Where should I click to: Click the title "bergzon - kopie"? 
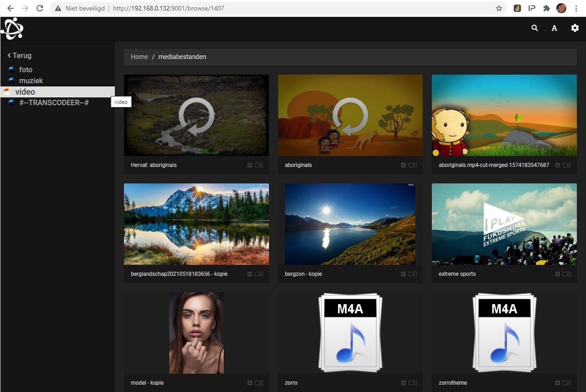(303, 274)
